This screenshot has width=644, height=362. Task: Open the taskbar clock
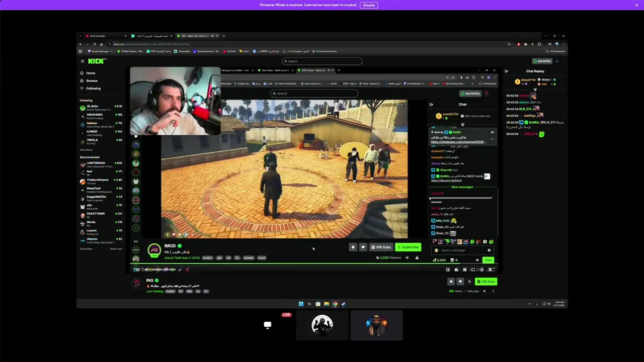pos(559,304)
